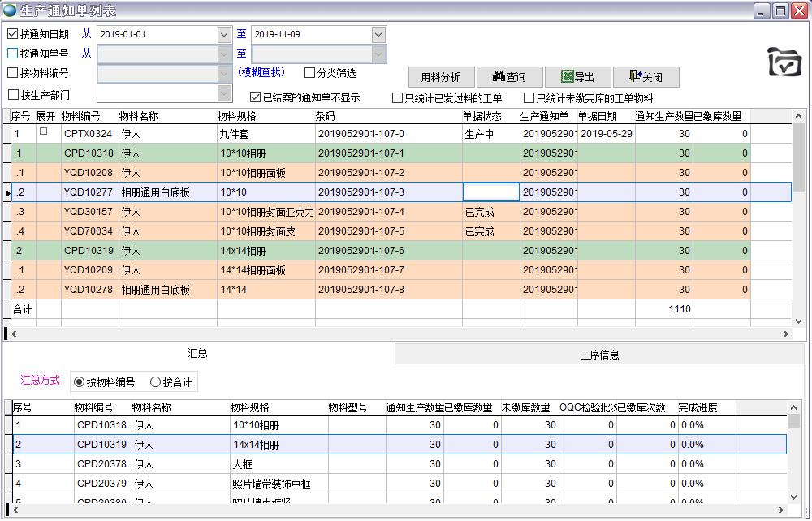Open the 按生产部门 dropdown list
Image resolution: width=812 pixels, height=521 pixels.
coord(225,93)
